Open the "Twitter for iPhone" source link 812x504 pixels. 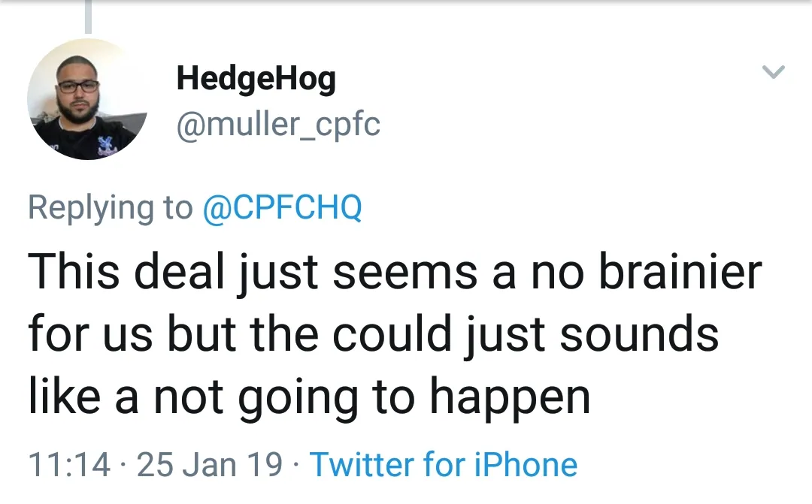pyautogui.click(x=444, y=465)
